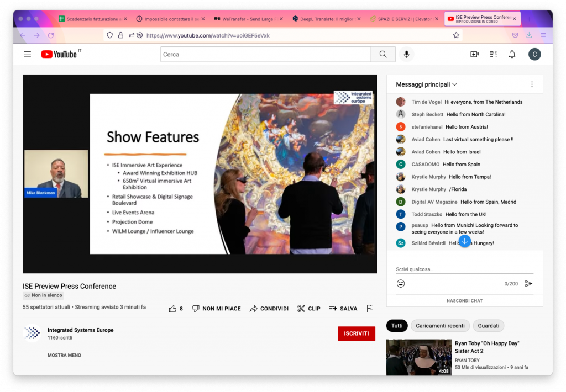Click the Scrivi qualcosa chat input

point(464,269)
